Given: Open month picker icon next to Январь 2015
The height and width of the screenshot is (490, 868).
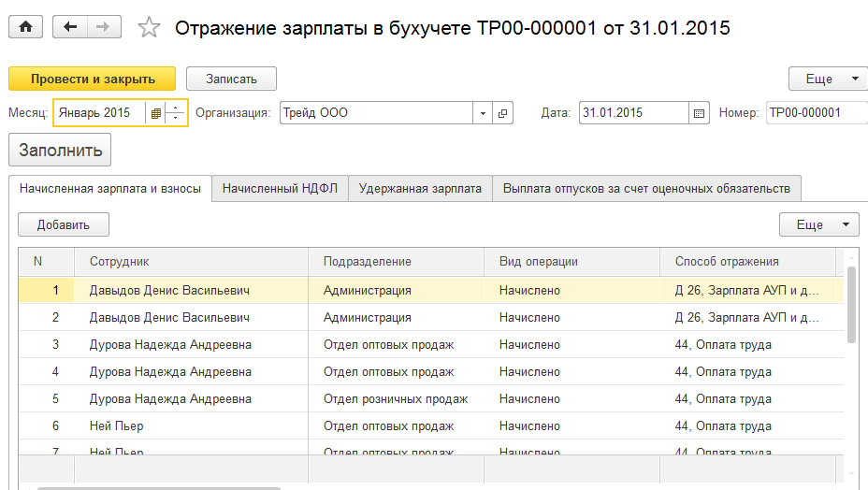Looking at the screenshot, I should point(156,113).
